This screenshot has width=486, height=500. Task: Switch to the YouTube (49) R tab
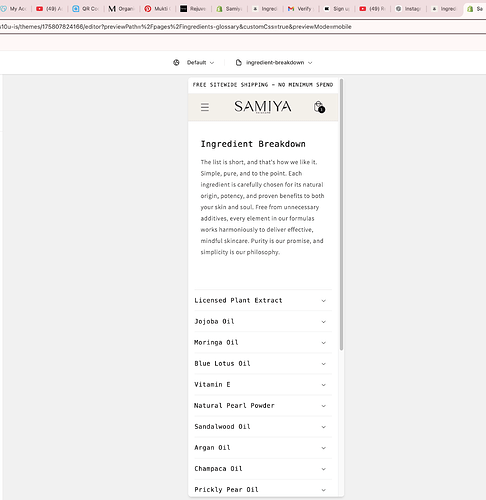[x=372, y=9]
